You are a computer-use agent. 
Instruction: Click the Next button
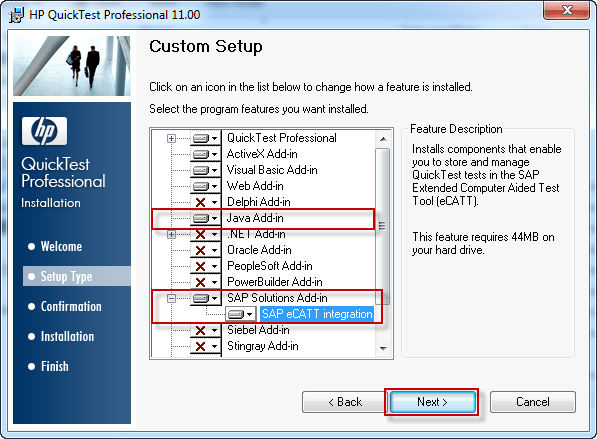point(433,402)
